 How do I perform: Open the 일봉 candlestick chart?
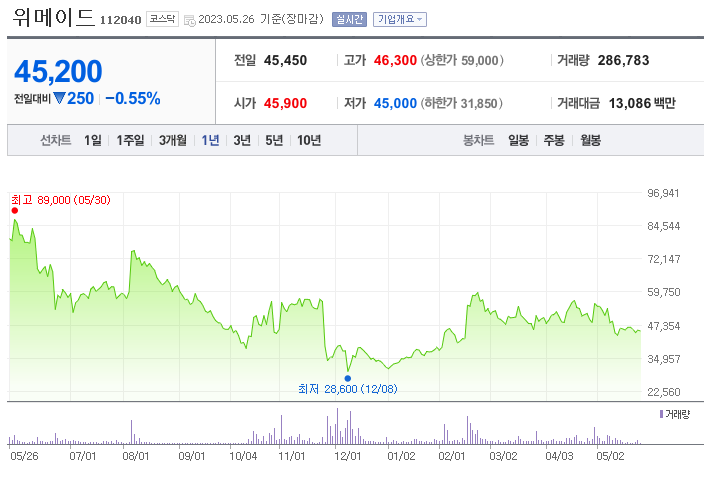click(x=519, y=141)
